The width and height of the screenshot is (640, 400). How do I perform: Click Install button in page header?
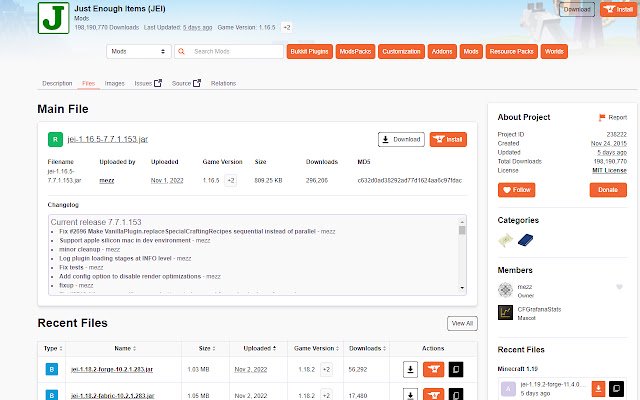[618, 9]
